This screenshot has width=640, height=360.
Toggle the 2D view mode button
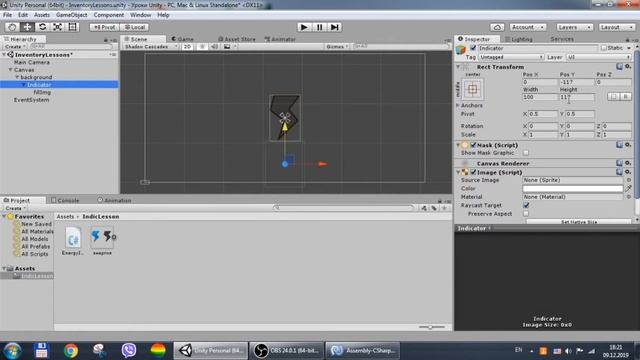[x=187, y=47]
